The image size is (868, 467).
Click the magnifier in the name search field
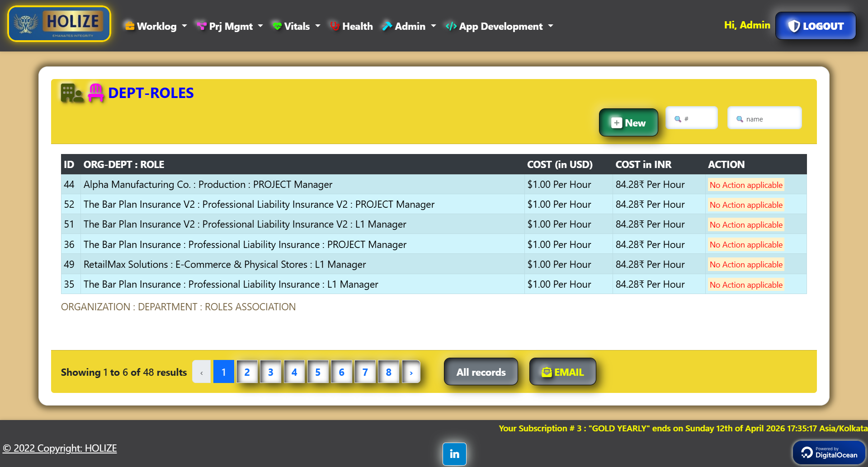740,119
